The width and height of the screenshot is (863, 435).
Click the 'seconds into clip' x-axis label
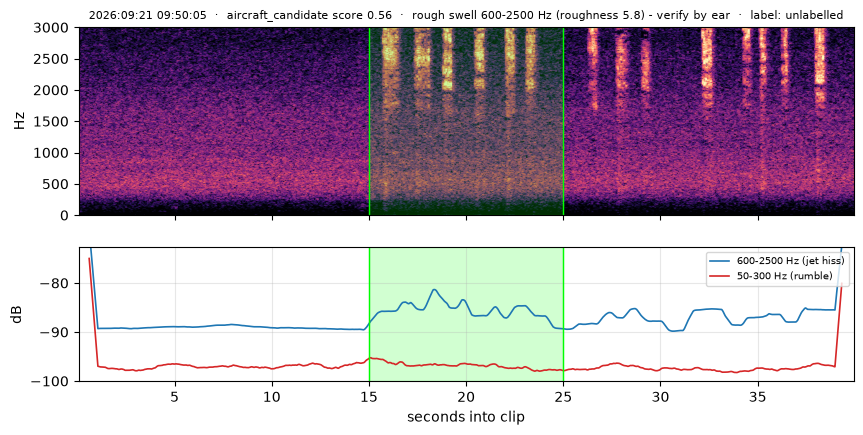(466, 417)
